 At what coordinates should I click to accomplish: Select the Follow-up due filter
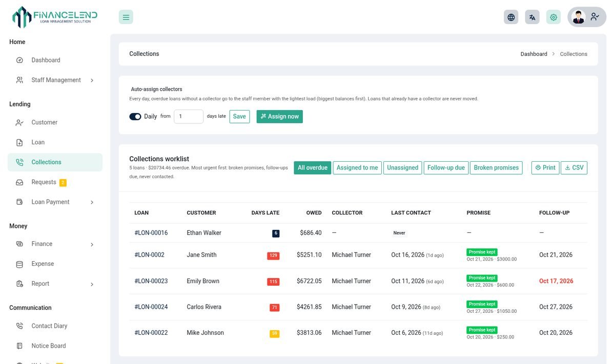tap(446, 168)
